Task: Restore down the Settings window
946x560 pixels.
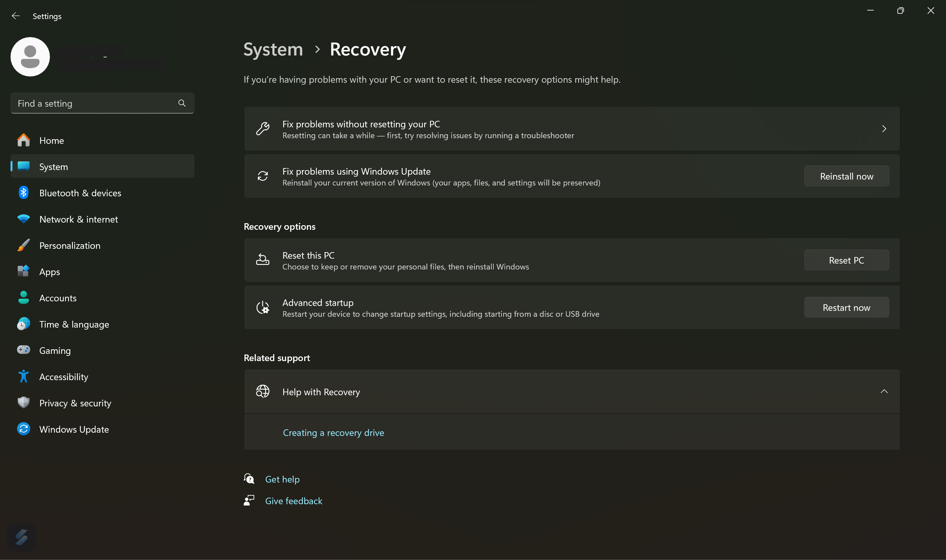Action: click(x=900, y=11)
